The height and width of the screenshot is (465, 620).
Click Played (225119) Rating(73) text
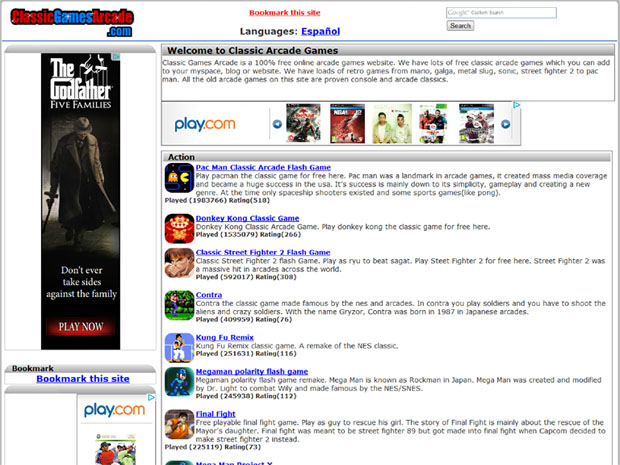click(x=213, y=447)
